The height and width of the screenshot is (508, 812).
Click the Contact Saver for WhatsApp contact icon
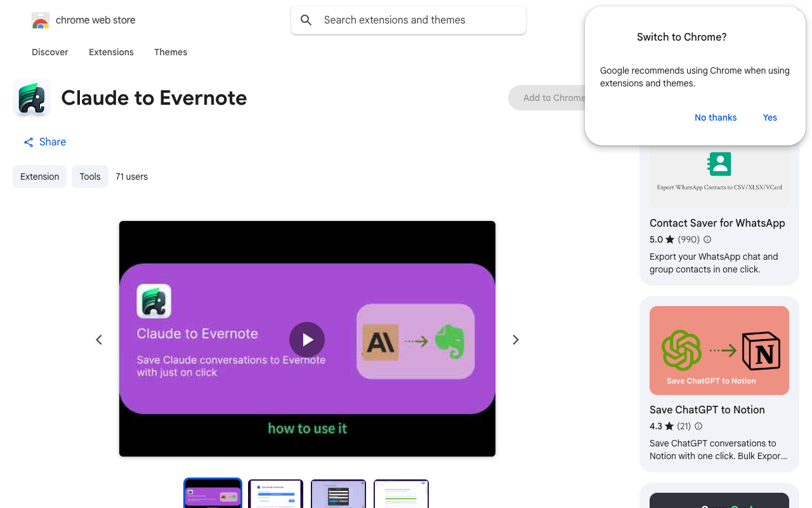719,163
